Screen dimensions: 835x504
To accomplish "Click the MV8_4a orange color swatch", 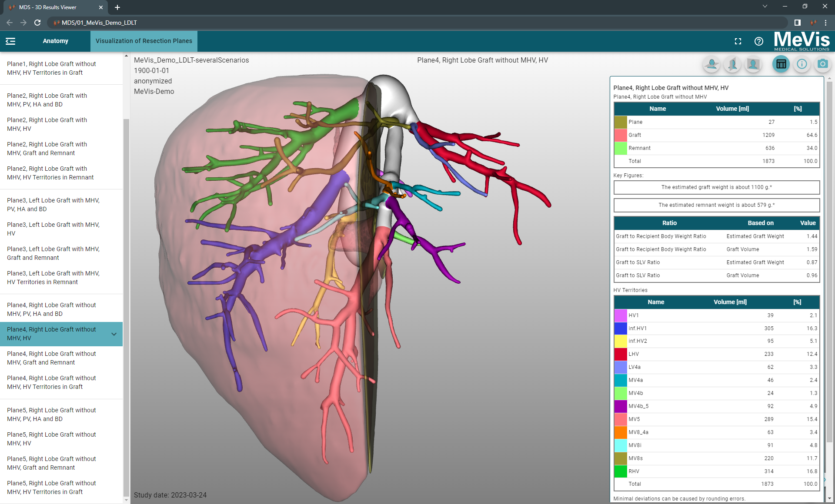I will click(621, 432).
